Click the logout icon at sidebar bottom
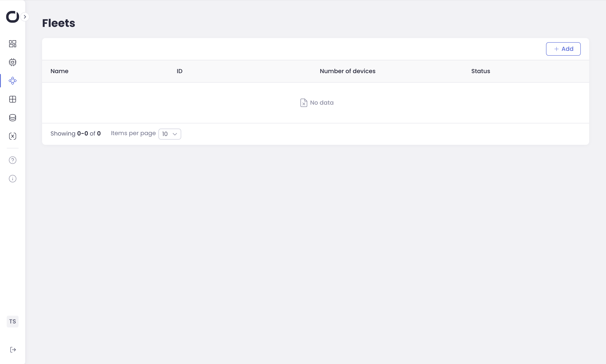606x364 pixels. [x=13, y=350]
